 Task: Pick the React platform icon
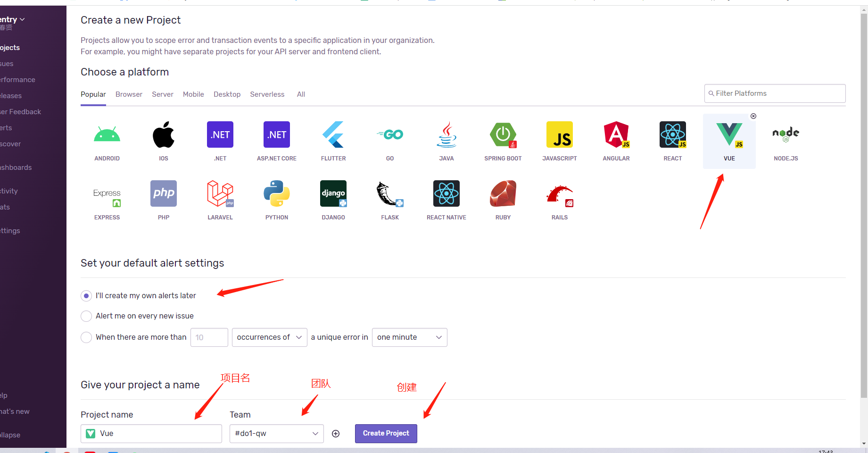673,134
